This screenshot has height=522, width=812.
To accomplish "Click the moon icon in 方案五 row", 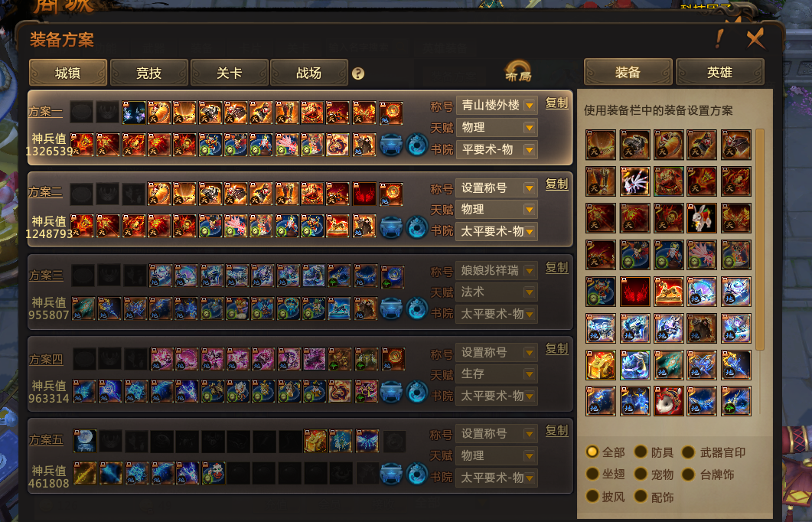I will click(84, 441).
